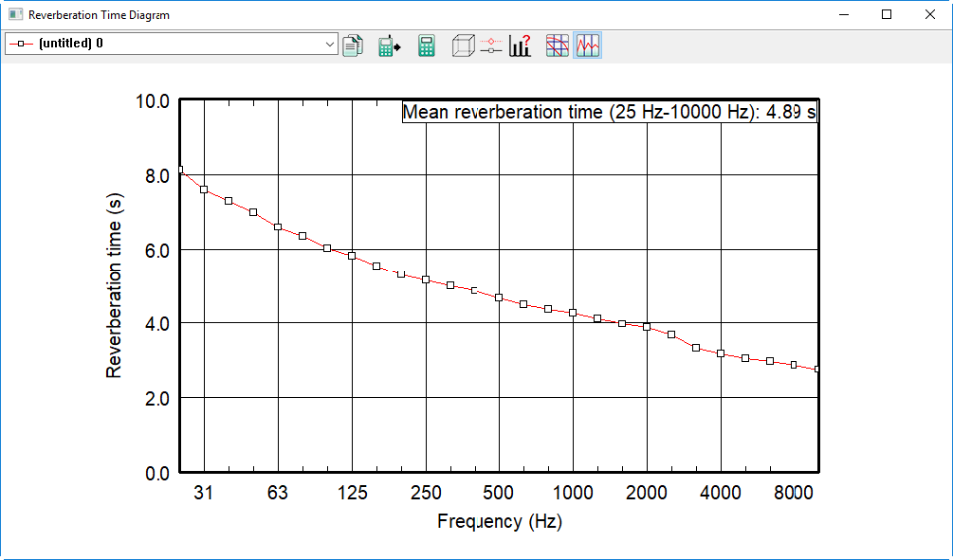This screenshot has width=953, height=560.
Task: Click the bar chart with question mark icon
Action: (521, 45)
